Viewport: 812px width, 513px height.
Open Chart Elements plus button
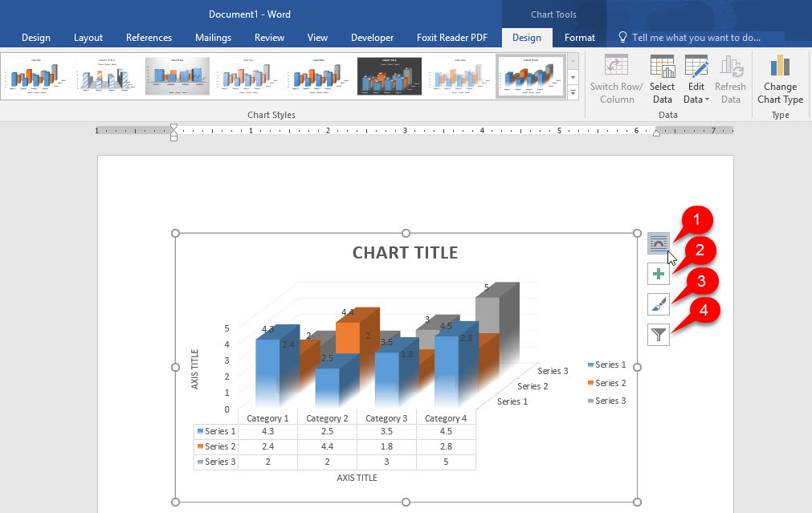[x=658, y=275]
